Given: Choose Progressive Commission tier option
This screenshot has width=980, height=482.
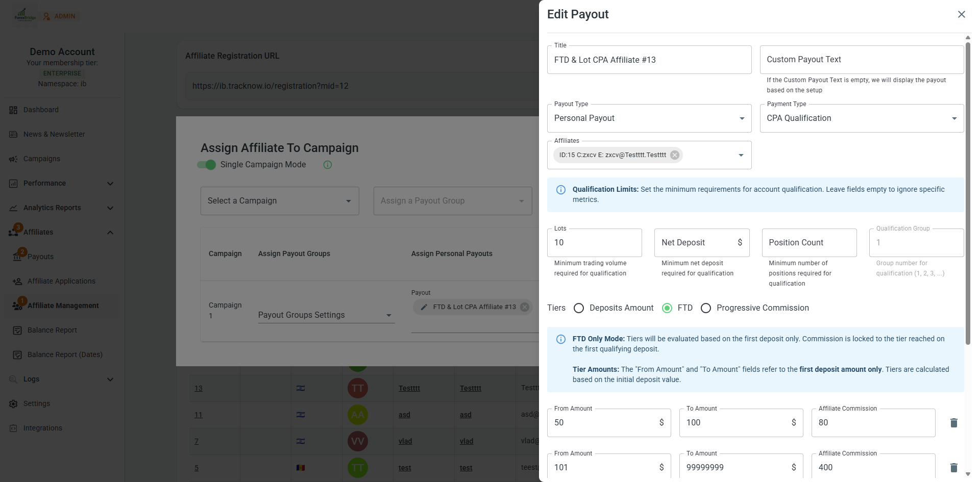Looking at the screenshot, I should (x=705, y=308).
